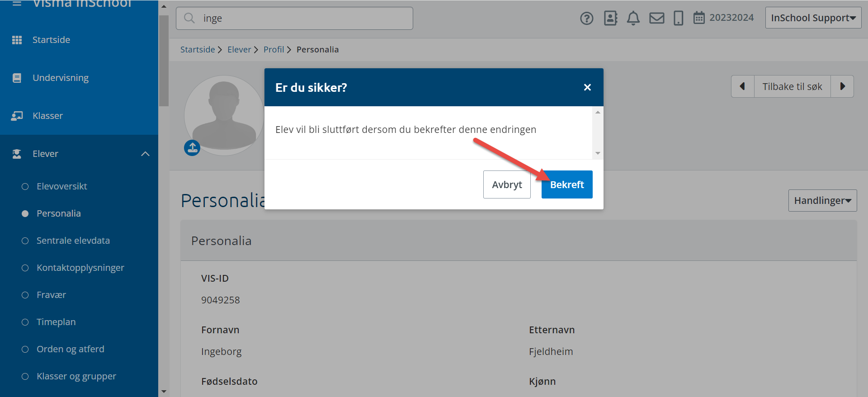Click the dialog message scroll up arrow

pyautogui.click(x=598, y=112)
